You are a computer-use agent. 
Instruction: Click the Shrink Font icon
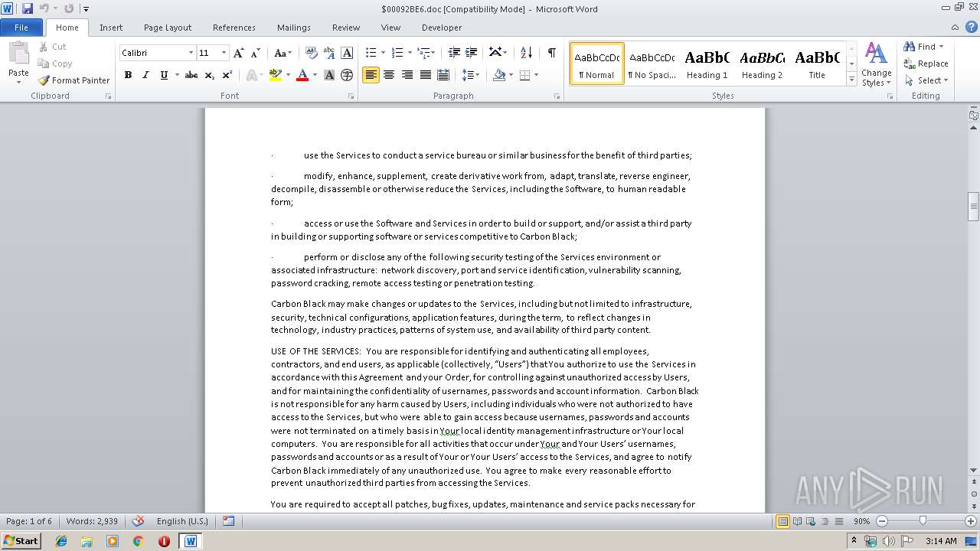256,53
